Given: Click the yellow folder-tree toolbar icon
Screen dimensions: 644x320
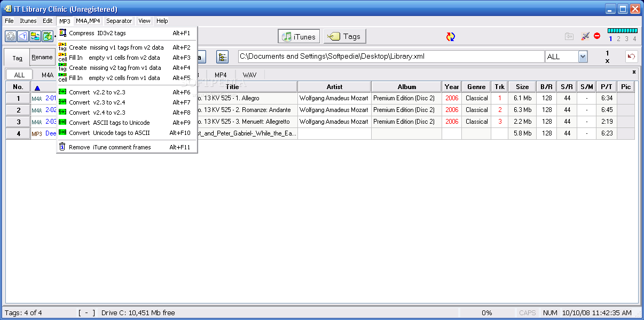Looking at the screenshot, I should click(35, 36).
